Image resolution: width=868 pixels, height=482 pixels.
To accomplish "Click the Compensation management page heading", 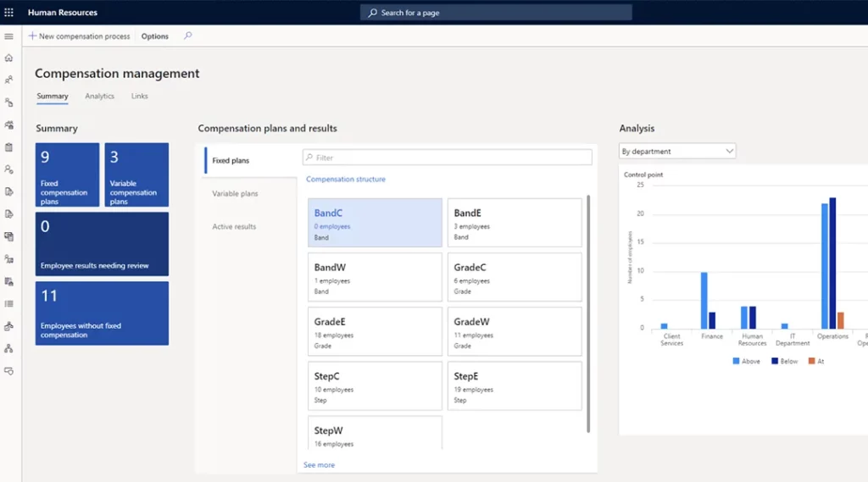I will coord(117,74).
